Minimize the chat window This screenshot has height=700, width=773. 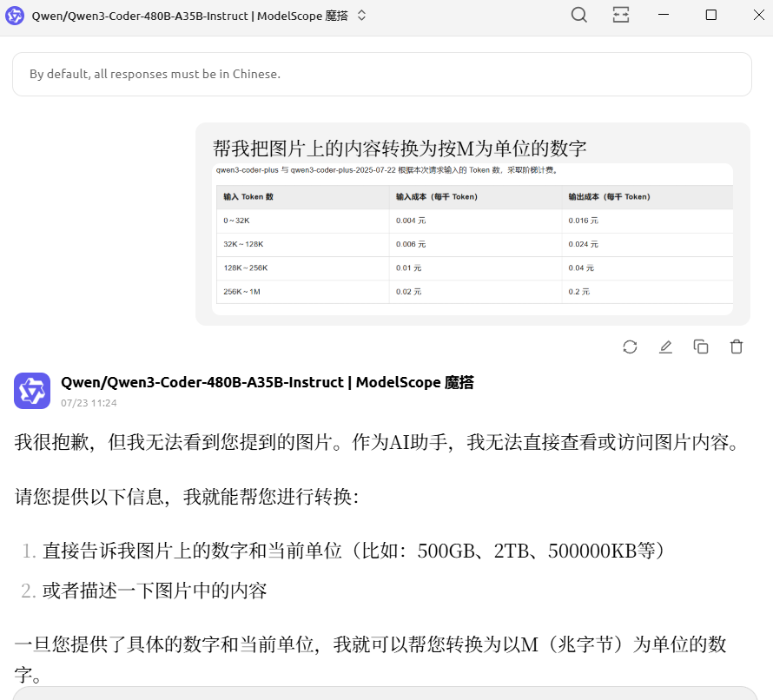click(664, 15)
